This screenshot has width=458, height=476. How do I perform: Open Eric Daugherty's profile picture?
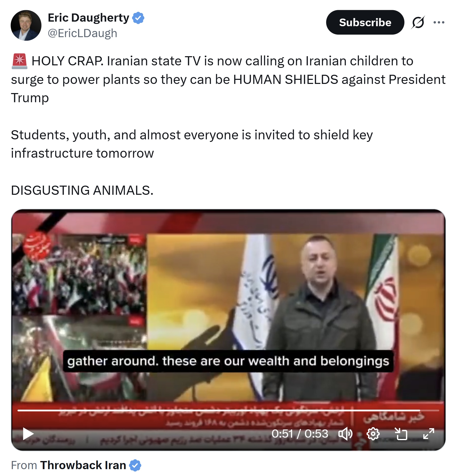(x=26, y=25)
